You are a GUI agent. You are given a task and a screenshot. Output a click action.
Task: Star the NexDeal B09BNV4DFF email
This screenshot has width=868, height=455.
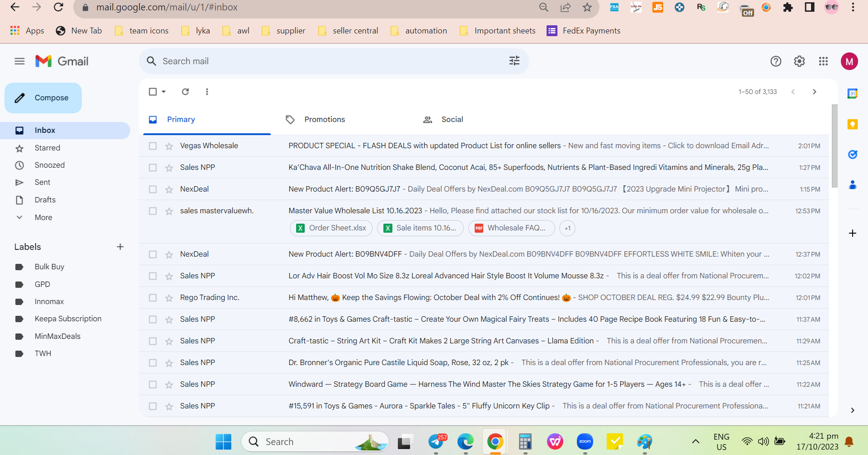(x=169, y=254)
